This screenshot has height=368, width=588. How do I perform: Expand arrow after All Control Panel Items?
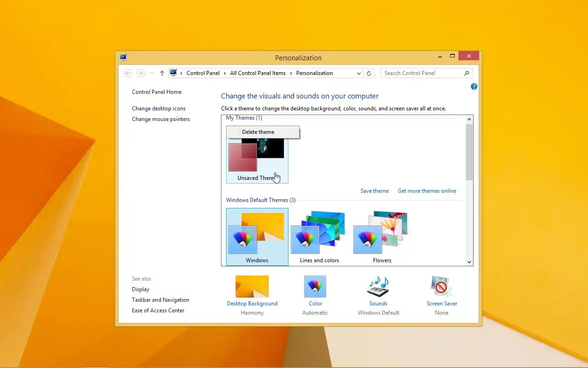coord(291,73)
